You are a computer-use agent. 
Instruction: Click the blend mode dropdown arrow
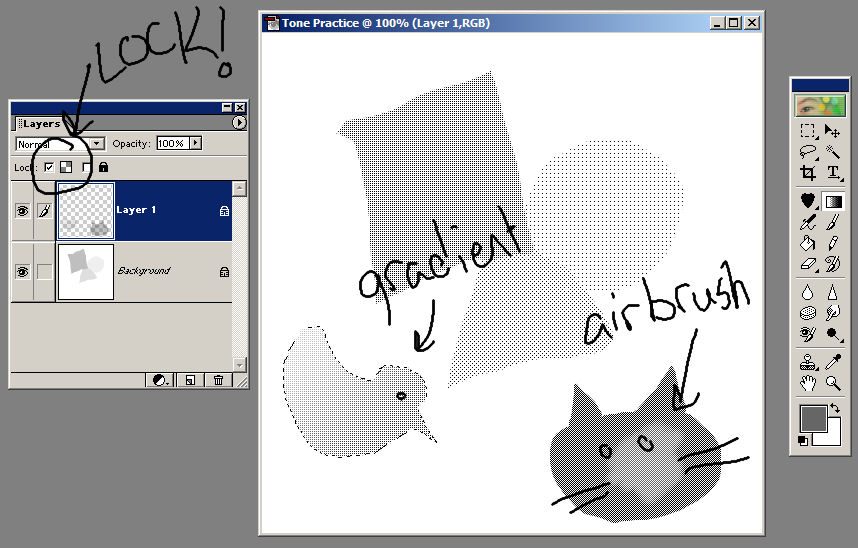tap(97, 144)
